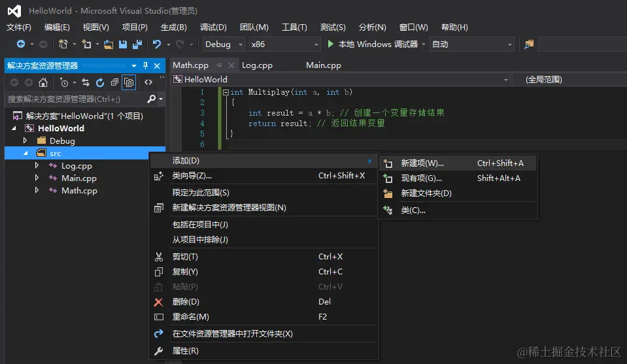This screenshot has height=364, width=627.
Task: Open the 编辑(E) menu
Action: [x=57, y=27]
